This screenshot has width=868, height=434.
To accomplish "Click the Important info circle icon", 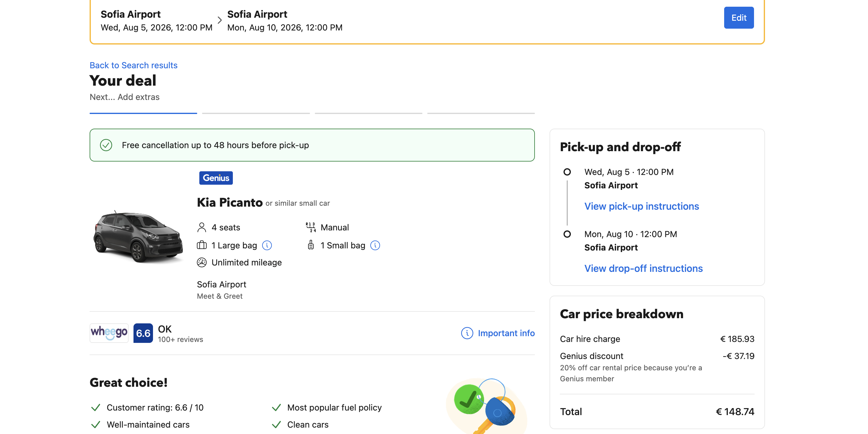I will tap(467, 333).
